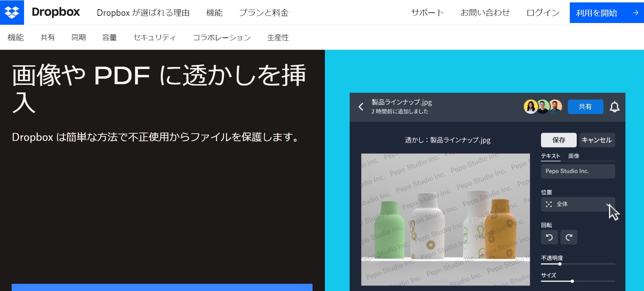Image resolution: width=644 pixels, height=291 pixels.
Task: Click the キャンセル button
Action: point(597,140)
